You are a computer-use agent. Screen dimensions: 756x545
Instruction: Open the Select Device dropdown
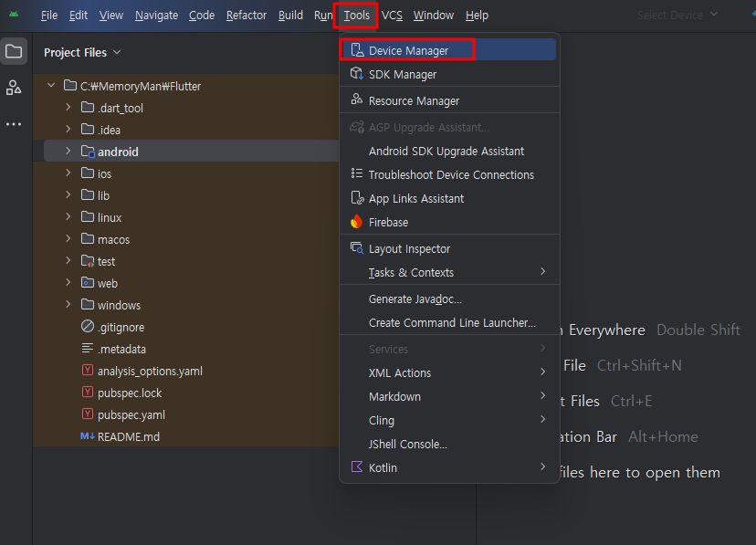pyautogui.click(x=677, y=15)
